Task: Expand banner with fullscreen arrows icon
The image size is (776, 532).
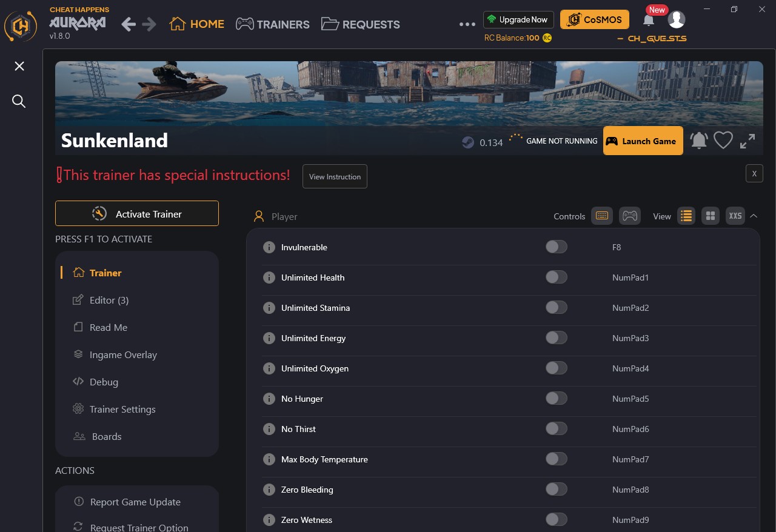Action: (748, 141)
